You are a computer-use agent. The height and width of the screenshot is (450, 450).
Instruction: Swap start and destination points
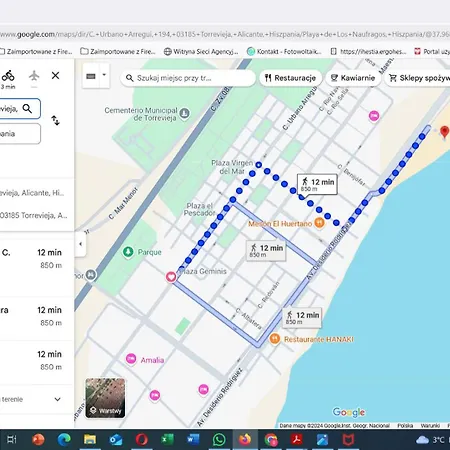[55, 120]
